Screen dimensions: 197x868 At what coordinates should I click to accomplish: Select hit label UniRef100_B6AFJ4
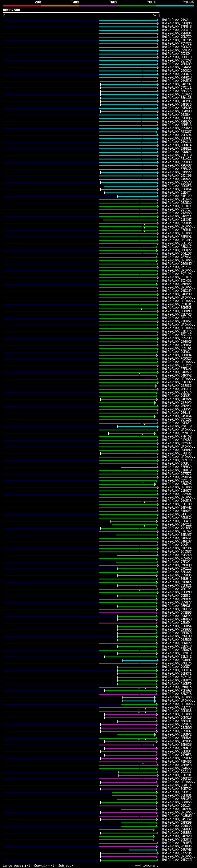click(177, 785)
